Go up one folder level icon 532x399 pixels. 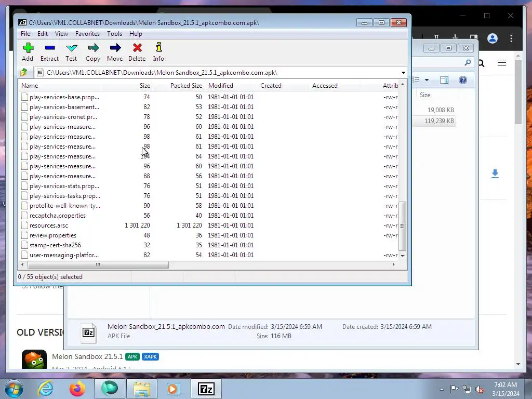pyautogui.click(x=24, y=72)
